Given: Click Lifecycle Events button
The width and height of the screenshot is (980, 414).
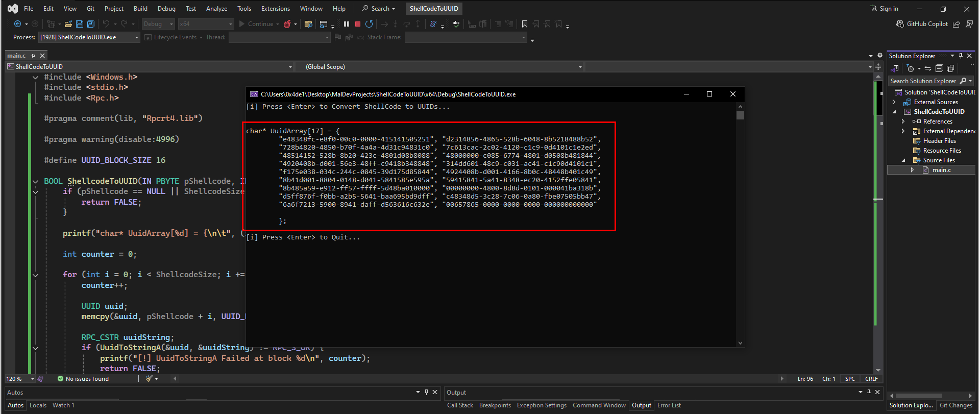Looking at the screenshot, I should tap(174, 37).
